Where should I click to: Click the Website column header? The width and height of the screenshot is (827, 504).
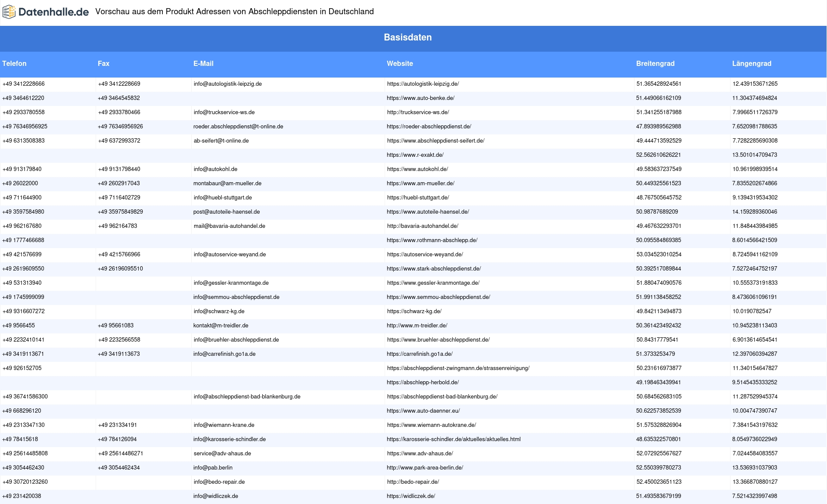(x=400, y=64)
